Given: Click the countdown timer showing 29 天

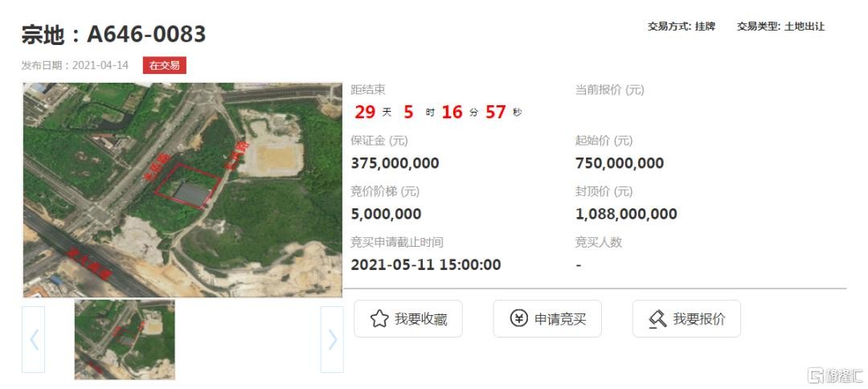Looking at the screenshot, I should 438,113.
